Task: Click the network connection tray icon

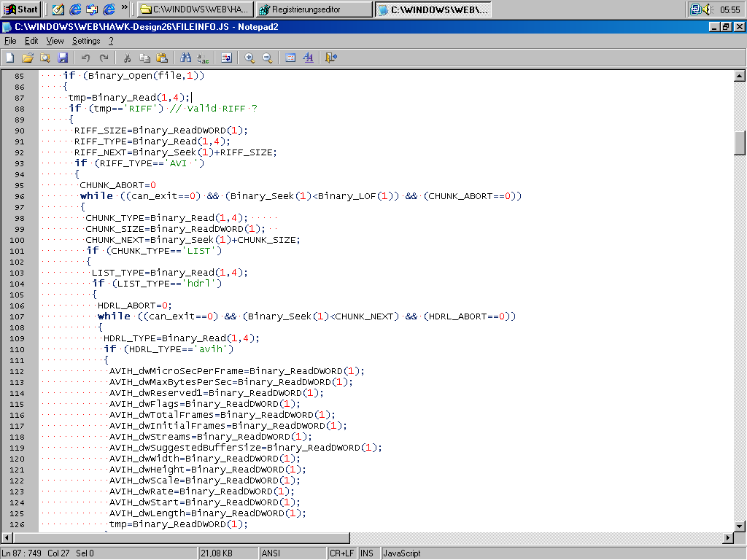Action: pos(696,9)
